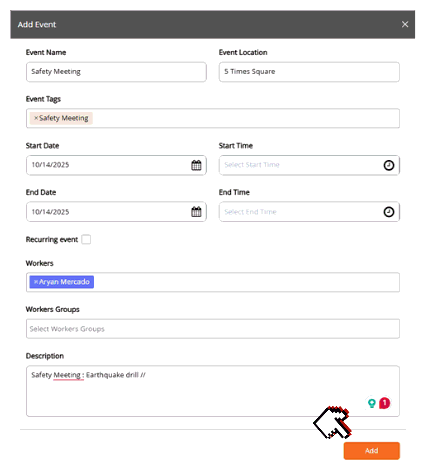
Task: Click in the Description text area
Action: click(213, 391)
